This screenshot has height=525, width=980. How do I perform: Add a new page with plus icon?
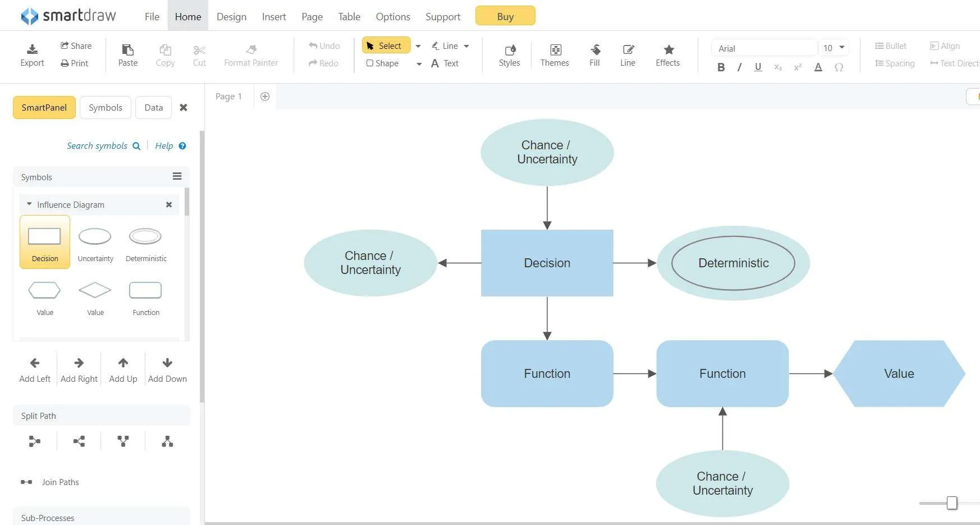pos(265,97)
